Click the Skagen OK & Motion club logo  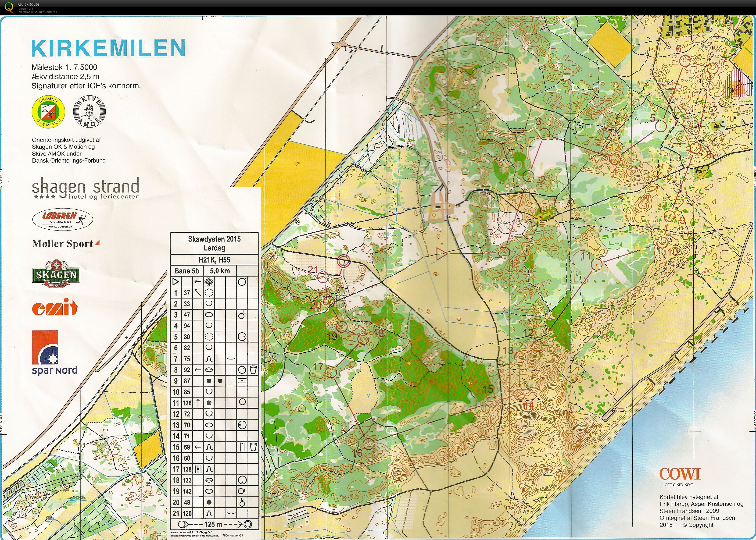(x=48, y=111)
